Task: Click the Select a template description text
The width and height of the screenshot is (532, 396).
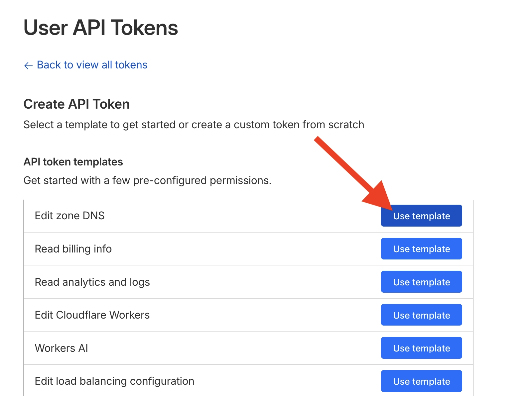Action: coord(194,125)
